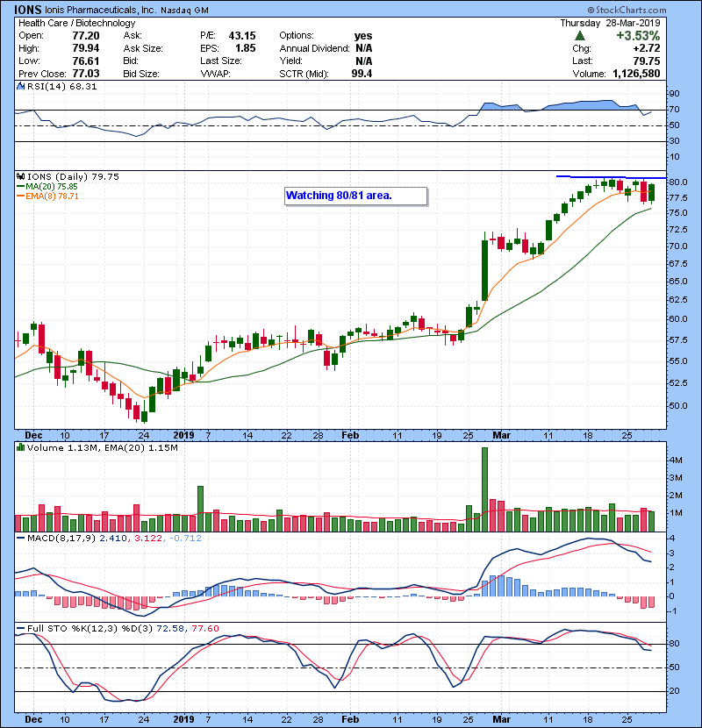Click the P/E value 43.15
Screen dimensions: 702x728
(242, 36)
